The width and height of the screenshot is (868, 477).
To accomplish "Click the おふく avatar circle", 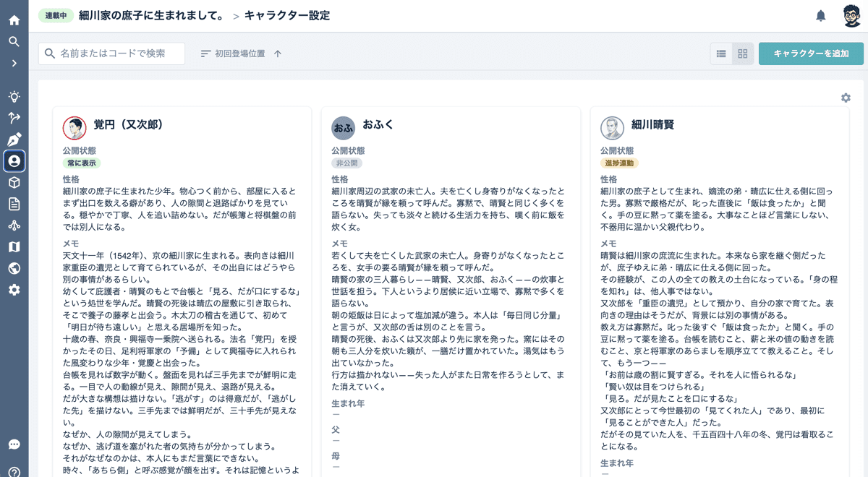I will coord(344,128).
